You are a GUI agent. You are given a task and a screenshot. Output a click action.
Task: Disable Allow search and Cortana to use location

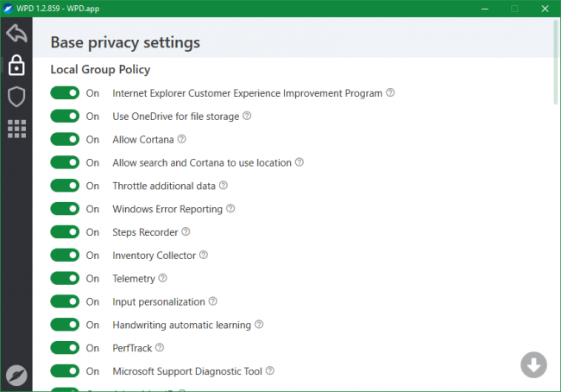point(65,162)
